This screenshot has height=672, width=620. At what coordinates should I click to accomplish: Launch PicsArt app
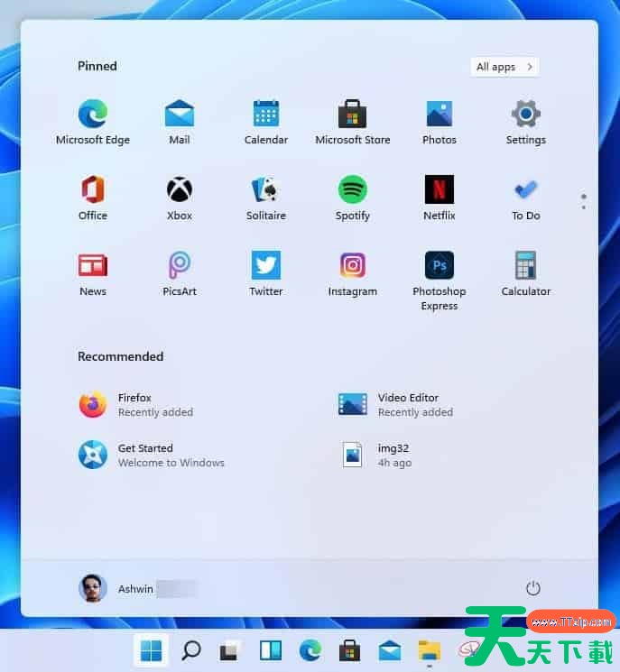(x=180, y=274)
